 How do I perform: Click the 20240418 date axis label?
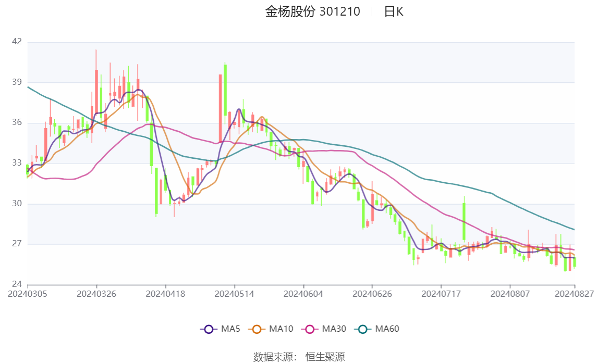(165, 294)
